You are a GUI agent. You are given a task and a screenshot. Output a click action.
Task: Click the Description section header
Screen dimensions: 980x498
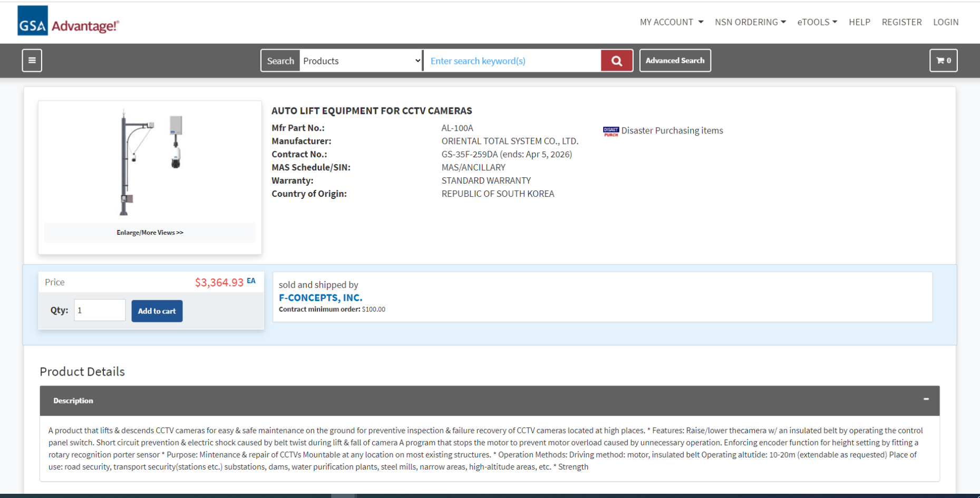point(490,401)
